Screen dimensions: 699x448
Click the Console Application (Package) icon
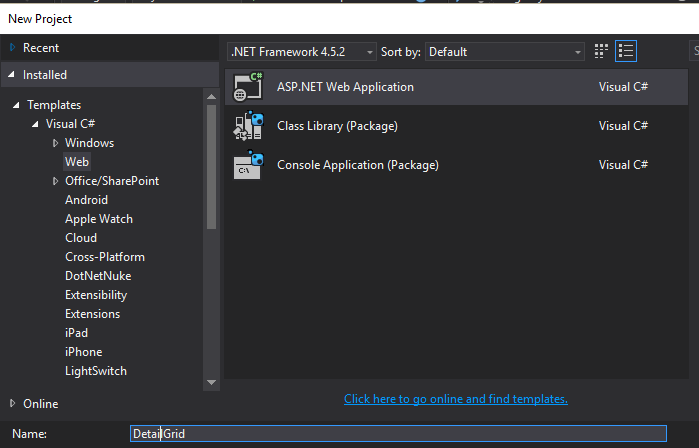click(248, 165)
